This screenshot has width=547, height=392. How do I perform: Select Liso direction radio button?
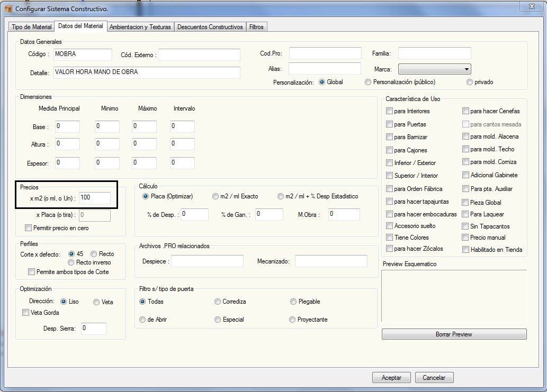pyautogui.click(x=64, y=302)
